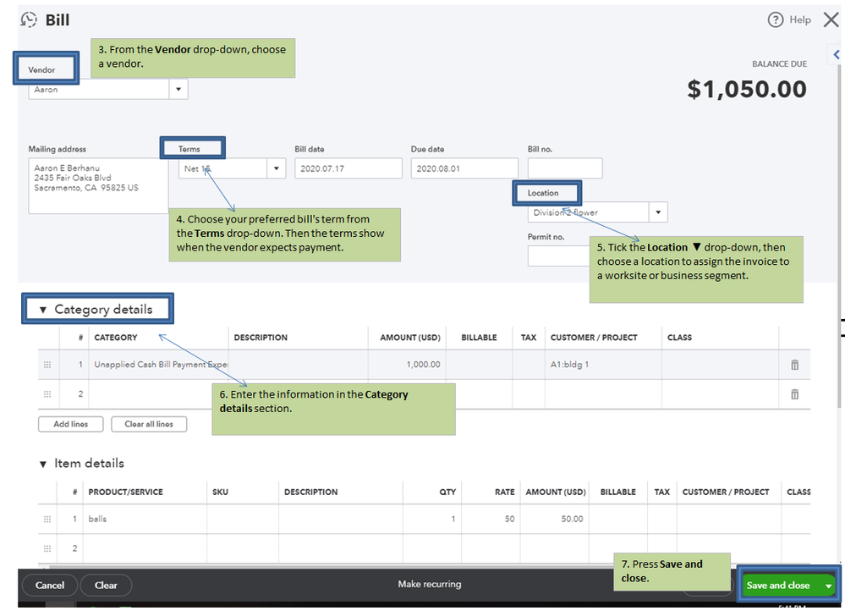
Task: Delete category line 2 with trash icon
Action: [x=794, y=394]
